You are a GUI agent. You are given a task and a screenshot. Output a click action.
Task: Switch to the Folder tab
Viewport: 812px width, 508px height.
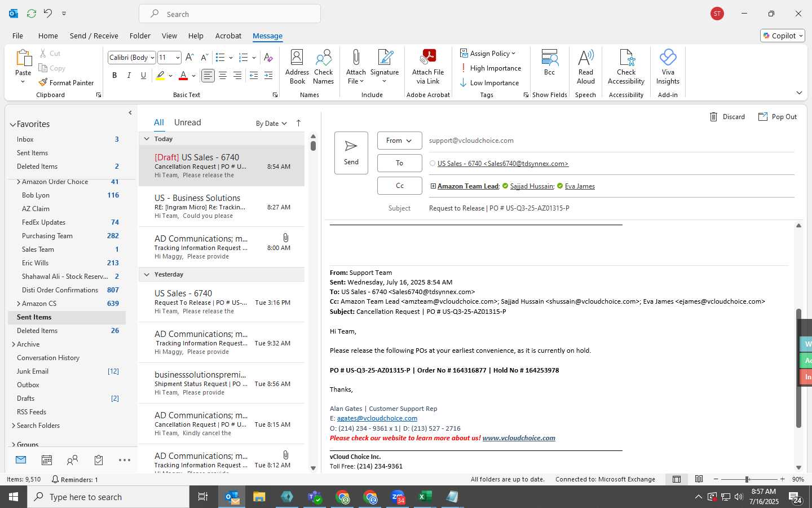click(140, 36)
